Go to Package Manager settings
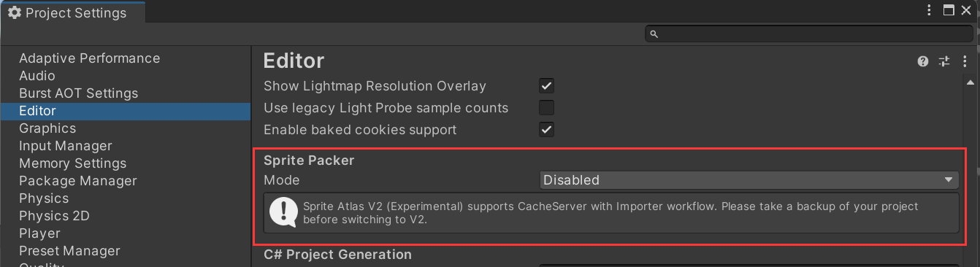 tap(78, 181)
